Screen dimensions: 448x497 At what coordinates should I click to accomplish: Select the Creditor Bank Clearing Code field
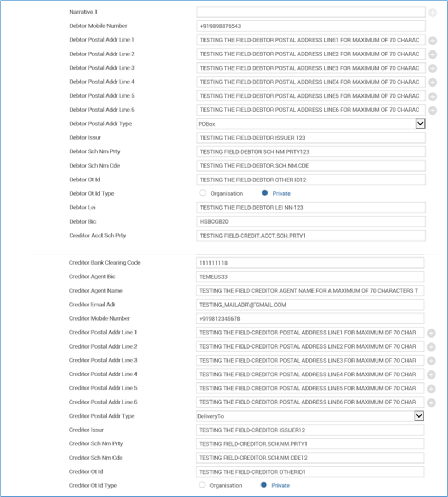click(x=310, y=263)
